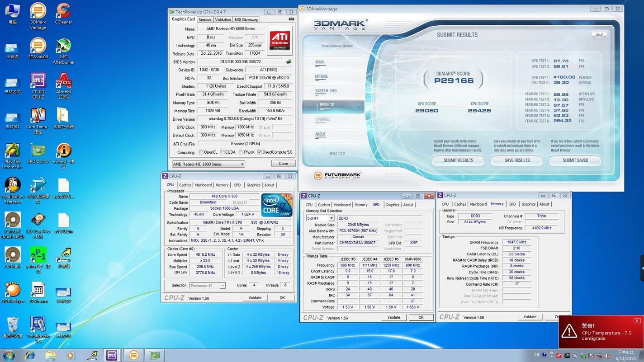The image size is (644, 362).
Task: Open the Validation tab in GPU-Z
Action: coord(223,19)
